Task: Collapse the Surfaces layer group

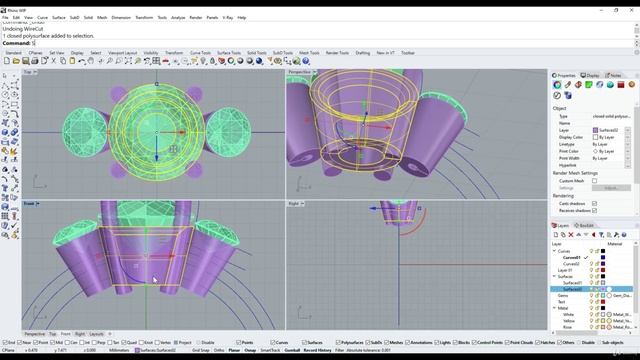Action: (554, 276)
